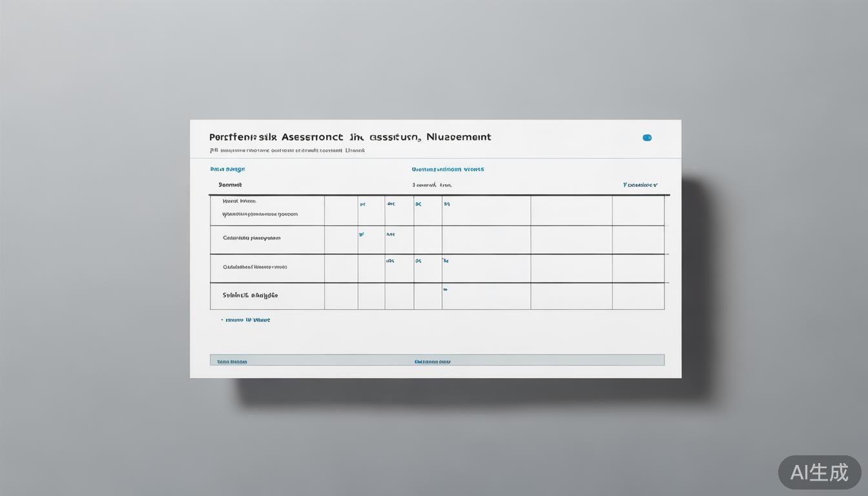Viewport: 868px width, 496px height.
Task: Click the "AI生成" badge
Action: [819, 472]
